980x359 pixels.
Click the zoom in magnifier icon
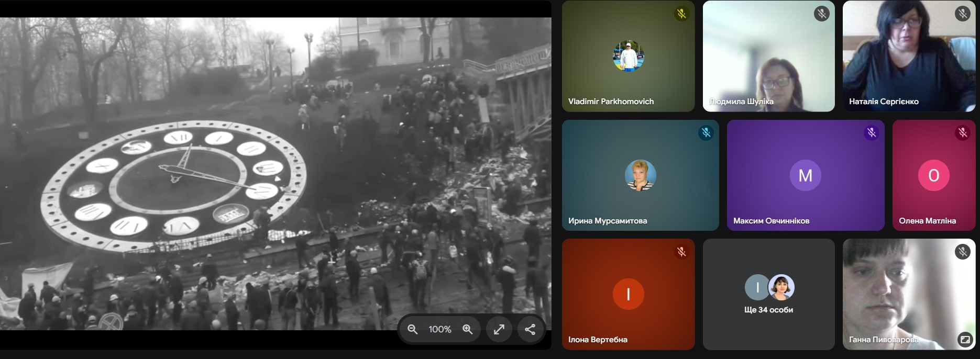(467, 329)
